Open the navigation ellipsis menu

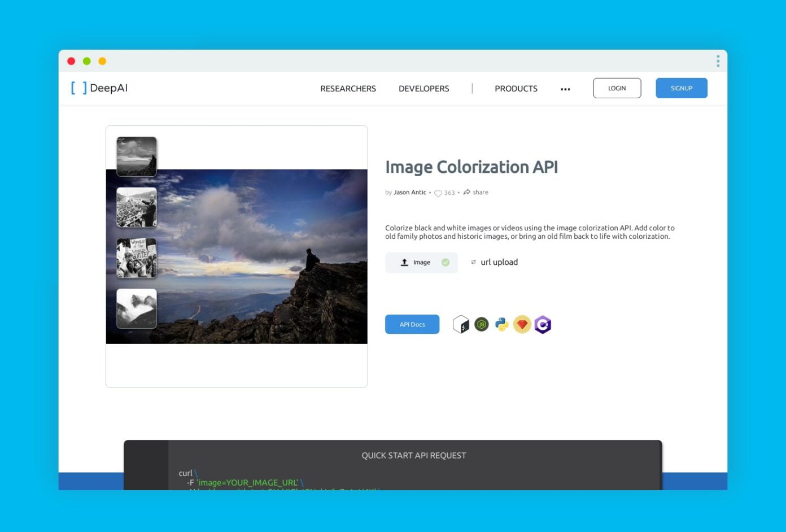pyautogui.click(x=565, y=89)
